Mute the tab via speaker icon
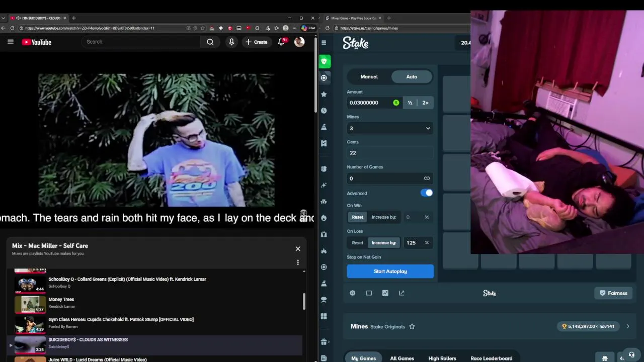 pyautogui.click(x=18, y=18)
